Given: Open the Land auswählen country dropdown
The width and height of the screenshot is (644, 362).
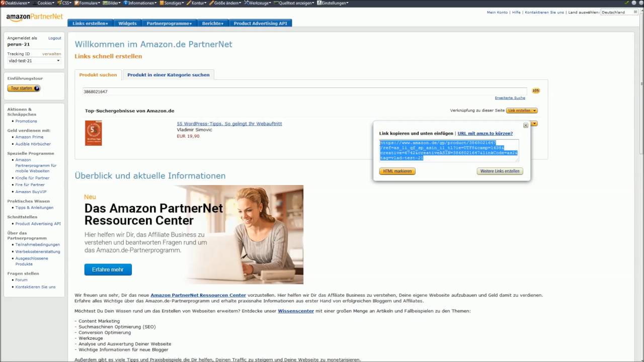Looking at the screenshot, I should (x=619, y=12).
